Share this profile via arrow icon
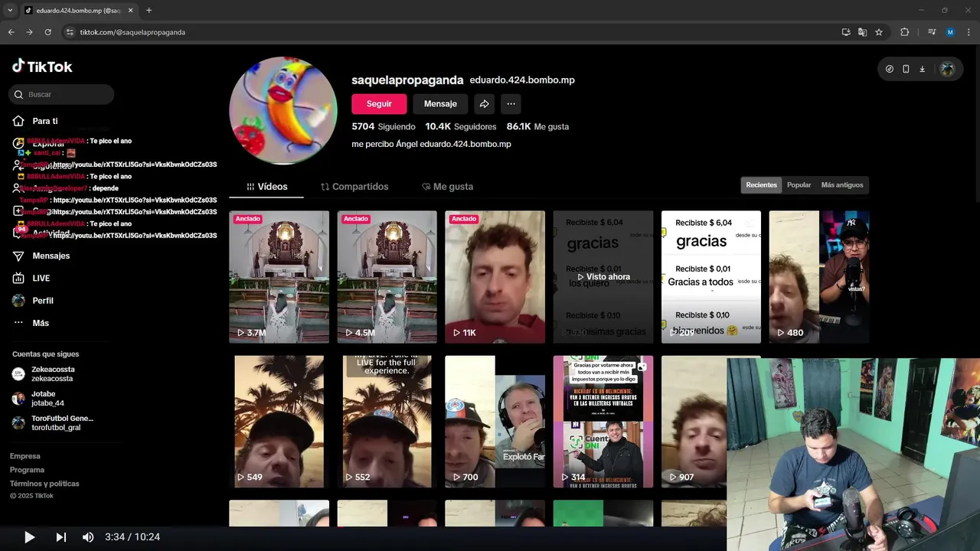Image resolution: width=980 pixels, height=551 pixels. click(x=484, y=104)
